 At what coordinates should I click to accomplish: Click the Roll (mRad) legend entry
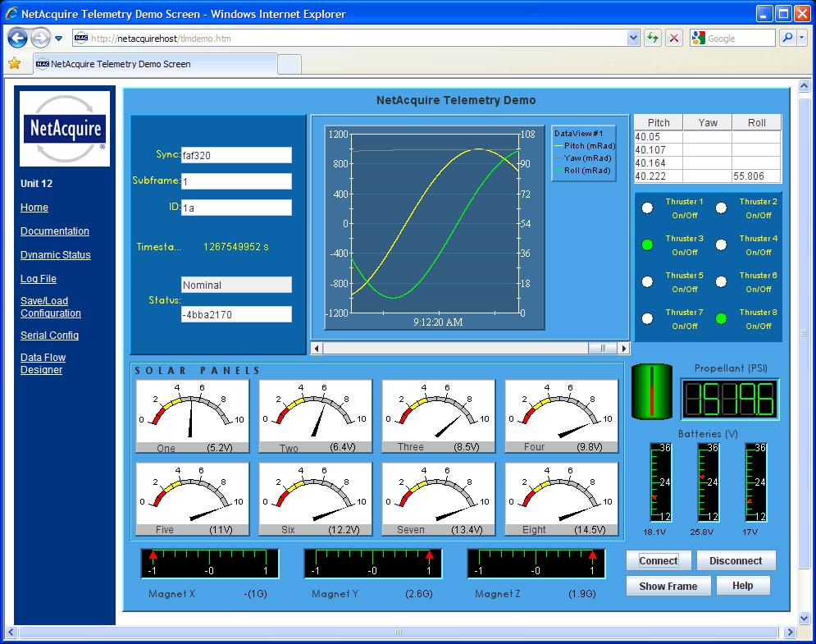pos(585,171)
